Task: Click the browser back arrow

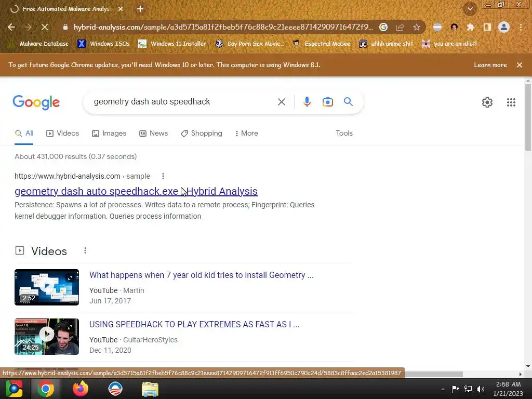Action: 11,27
